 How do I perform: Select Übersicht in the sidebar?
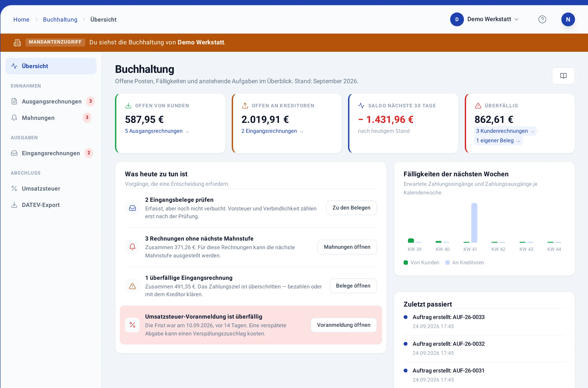coord(51,66)
